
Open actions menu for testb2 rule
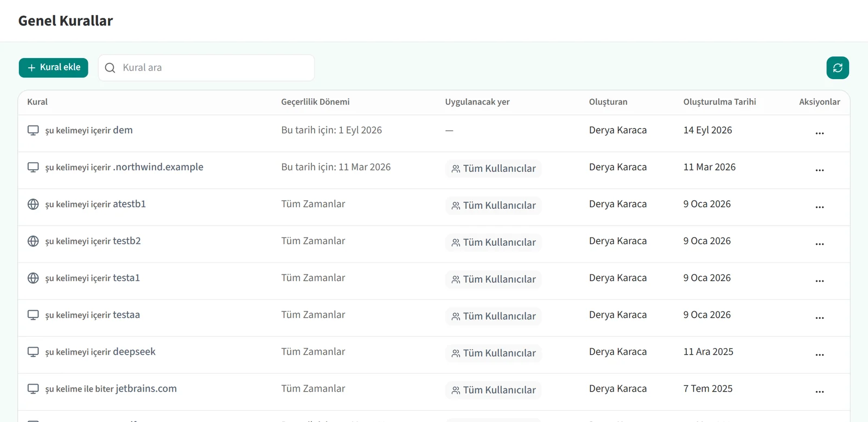click(819, 244)
